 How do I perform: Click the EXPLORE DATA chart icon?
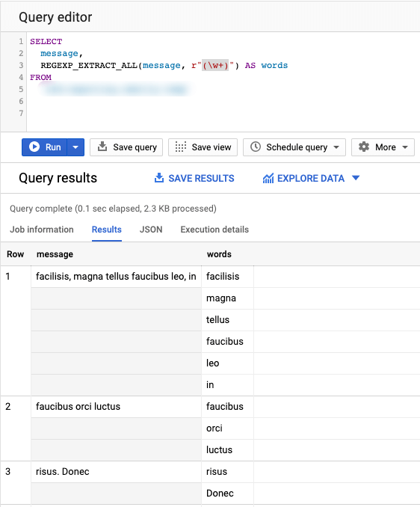268,178
